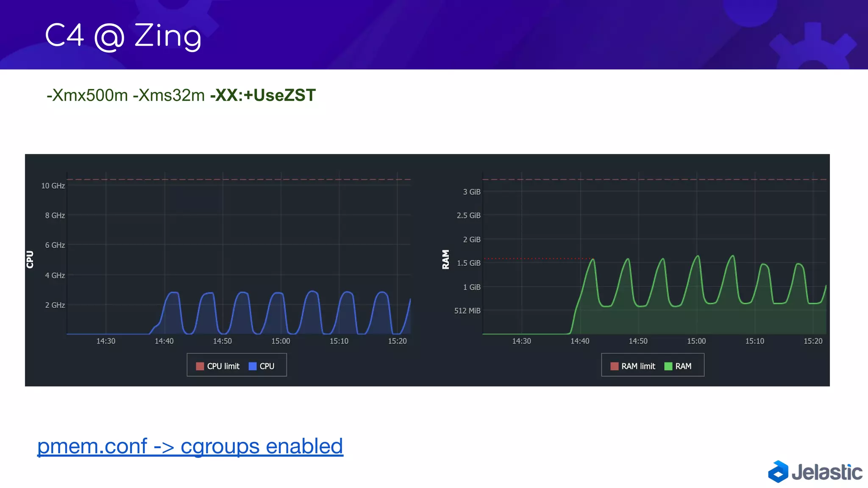Select the -XX:+UseZST bold flag text
Image resolution: width=868 pixels, height=488 pixels.
pos(263,95)
